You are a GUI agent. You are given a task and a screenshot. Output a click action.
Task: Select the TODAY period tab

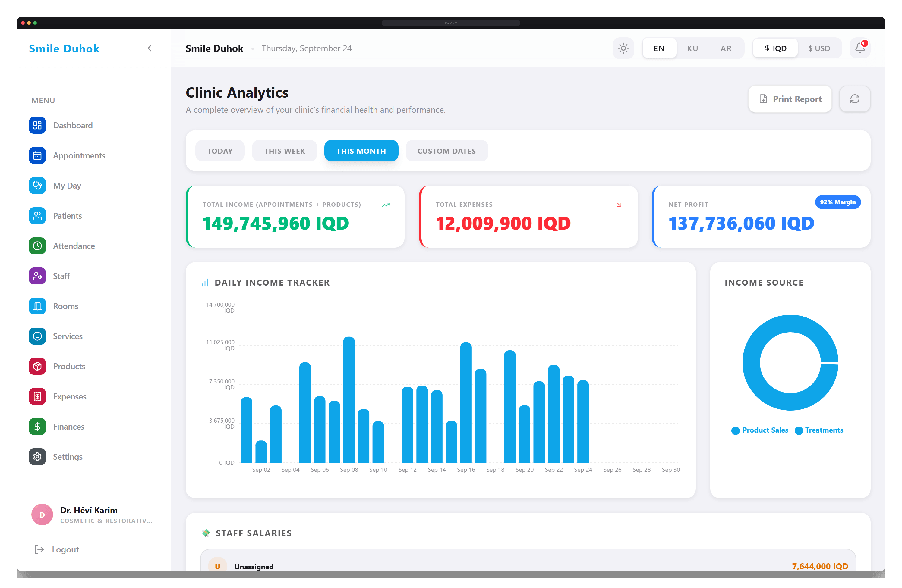click(220, 151)
